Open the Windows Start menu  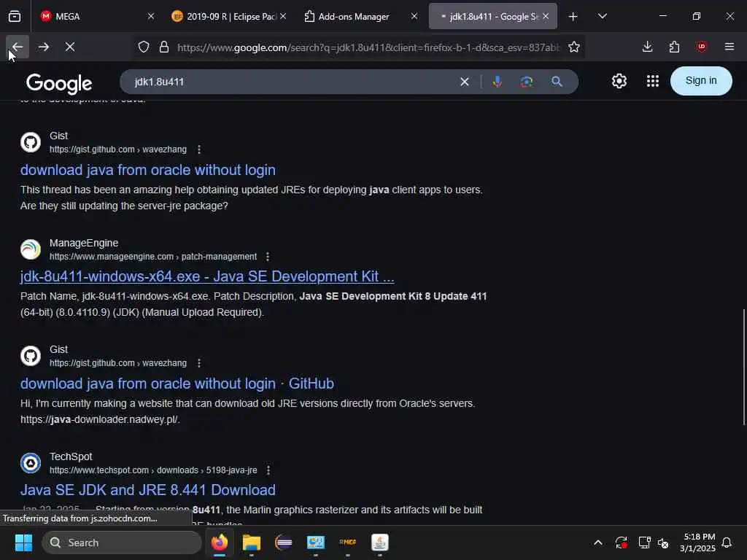23,542
